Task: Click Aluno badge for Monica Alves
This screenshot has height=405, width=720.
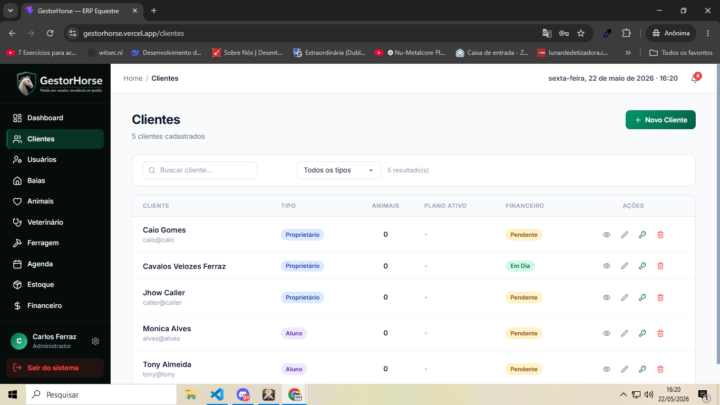Action: tap(294, 333)
